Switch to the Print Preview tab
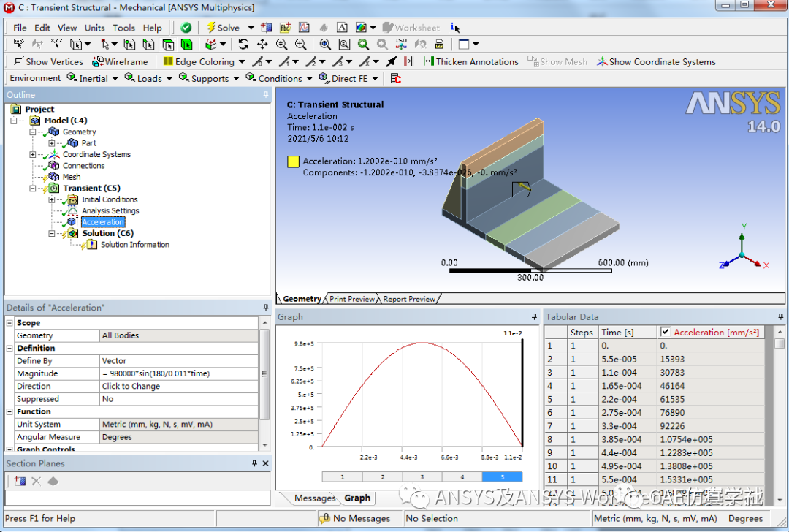This screenshot has height=532, width=789. (x=351, y=299)
